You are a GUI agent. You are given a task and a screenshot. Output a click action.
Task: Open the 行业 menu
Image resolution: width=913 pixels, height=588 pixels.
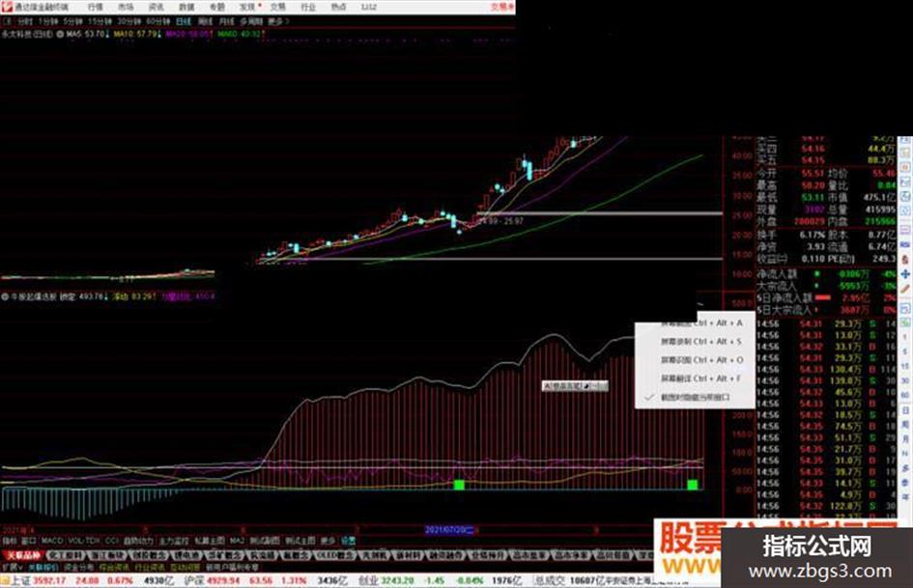pyautogui.click(x=308, y=7)
